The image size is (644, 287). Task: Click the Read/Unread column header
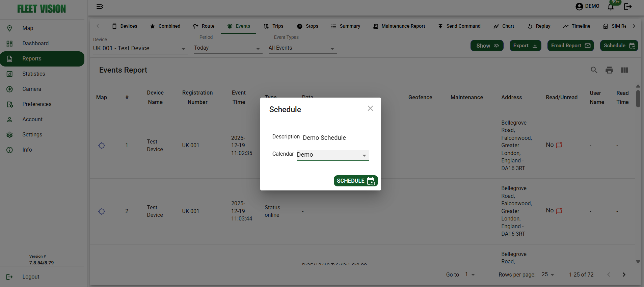562,97
